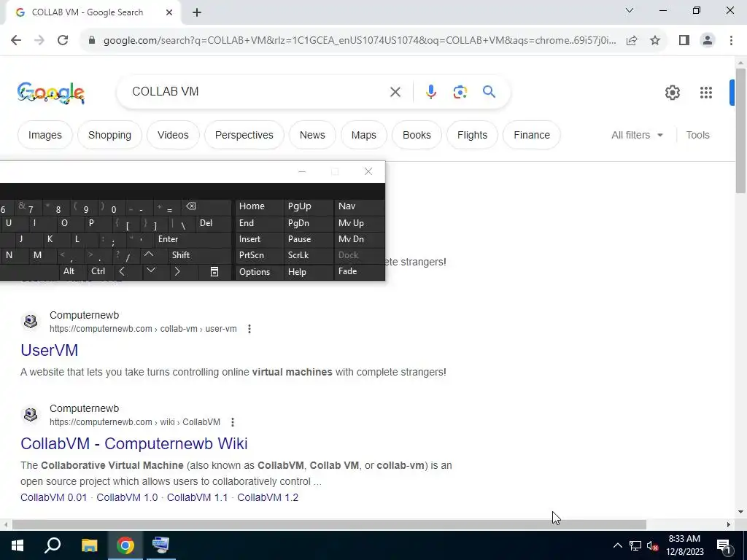The width and height of the screenshot is (747, 560).
Task: Expand the All filters dropdown
Action: (637, 135)
